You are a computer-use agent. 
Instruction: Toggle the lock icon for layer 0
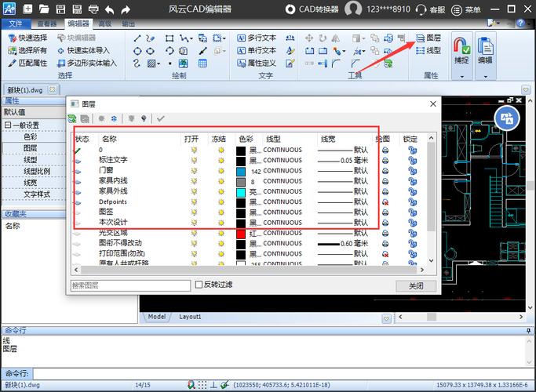(x=412, y=150)
